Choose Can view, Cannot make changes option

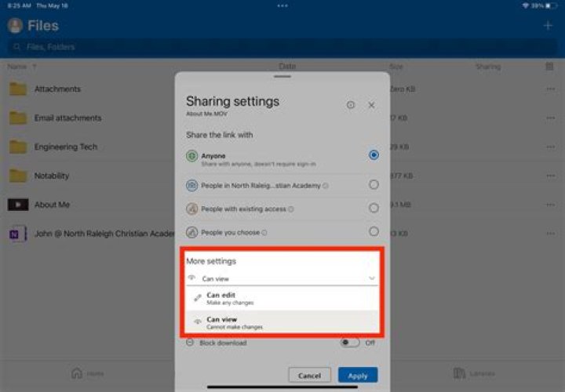tap(282, 322)
